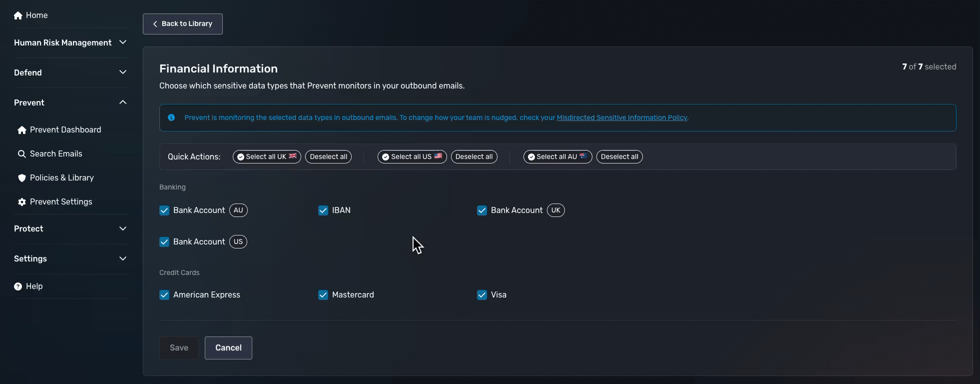
Task: Click the checkmark icon on Select all US
Action: click(386, 157)
